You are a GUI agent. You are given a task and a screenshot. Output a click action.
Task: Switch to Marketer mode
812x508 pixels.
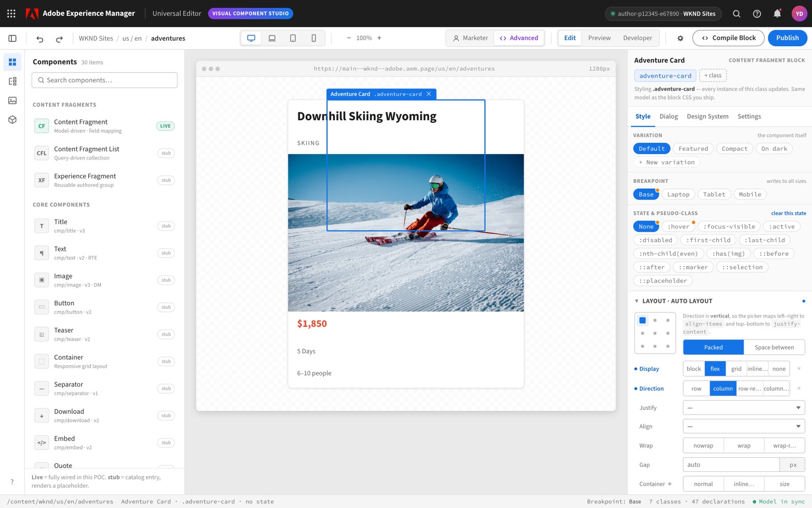click(470, 38)
